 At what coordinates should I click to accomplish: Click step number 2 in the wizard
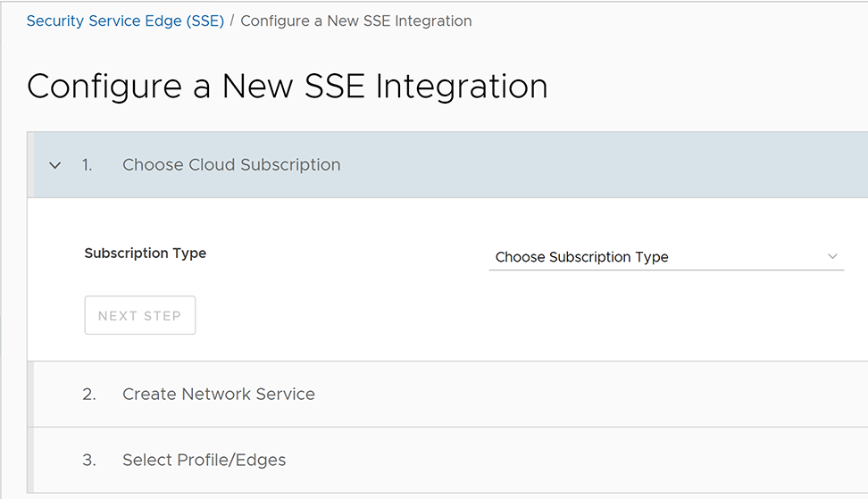click(x=88, y=394)
